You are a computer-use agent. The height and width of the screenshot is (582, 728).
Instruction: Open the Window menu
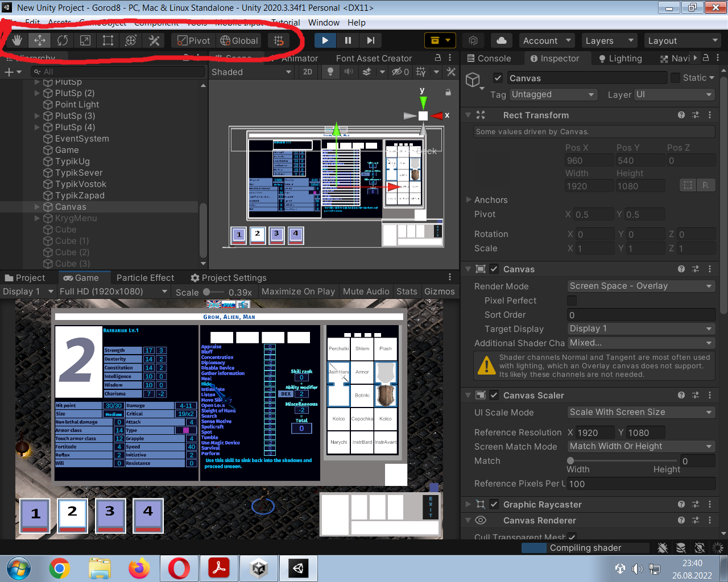click(x=324, y=23)
